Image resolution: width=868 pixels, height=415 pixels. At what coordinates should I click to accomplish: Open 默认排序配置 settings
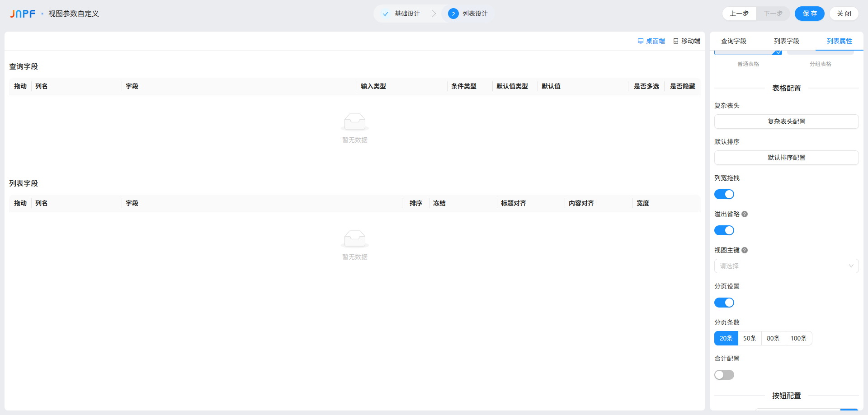(x=786, y=158)
